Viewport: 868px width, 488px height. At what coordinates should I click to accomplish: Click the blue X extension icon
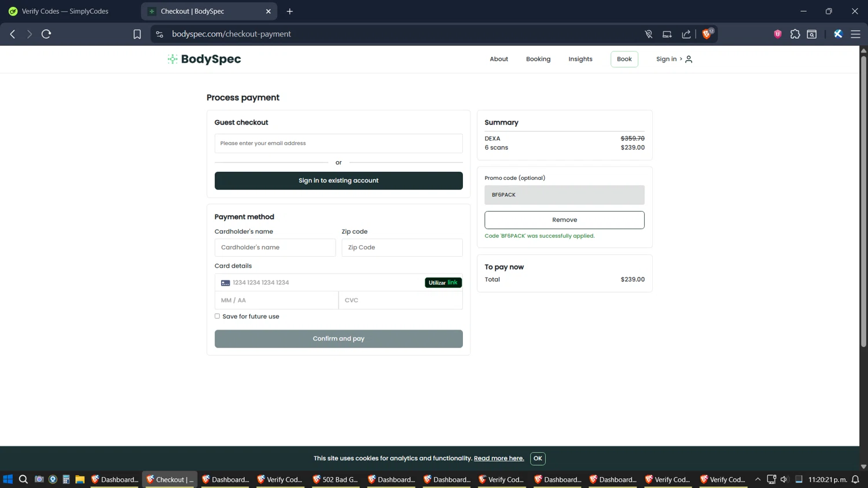(838, 34)
